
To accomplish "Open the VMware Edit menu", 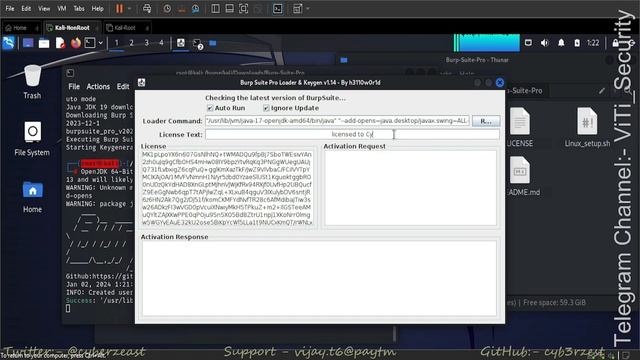I will (26, 9).
